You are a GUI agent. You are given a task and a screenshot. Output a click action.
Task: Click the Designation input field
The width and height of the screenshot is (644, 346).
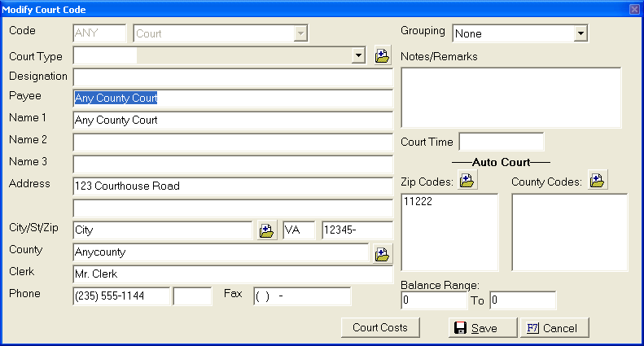pos(232,77)
